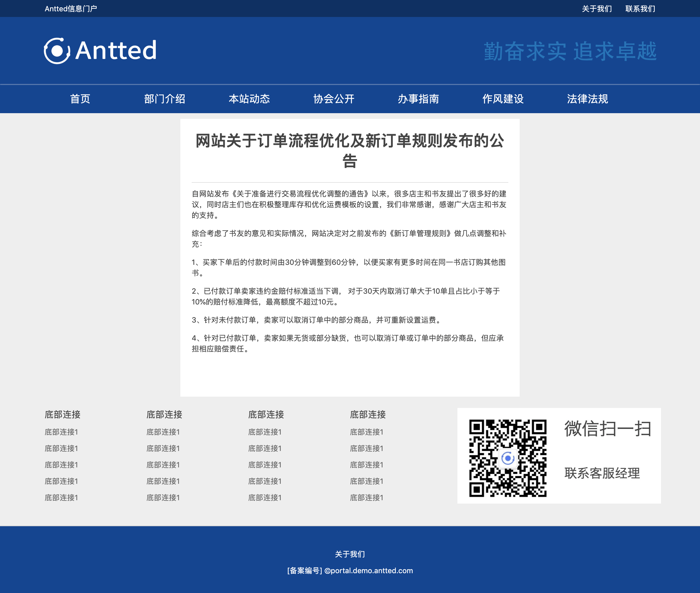Open 办事指南 navigation item
This screenshot has width=700, height=593.
tap(418, 99)
